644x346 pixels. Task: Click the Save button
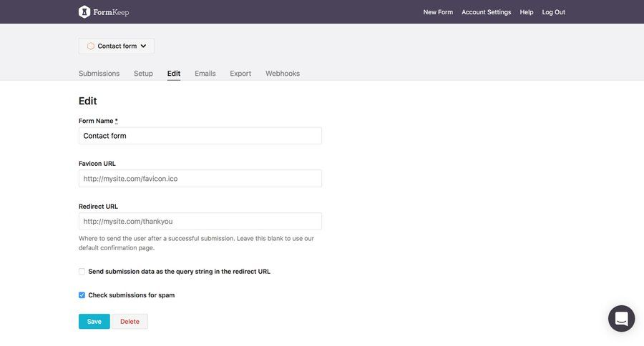coord(94,322)
